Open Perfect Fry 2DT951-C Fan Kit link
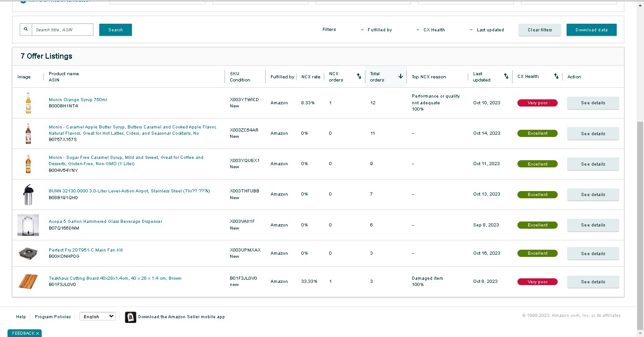The height and width of the screenshot is (337, 644). click(86, 250)
